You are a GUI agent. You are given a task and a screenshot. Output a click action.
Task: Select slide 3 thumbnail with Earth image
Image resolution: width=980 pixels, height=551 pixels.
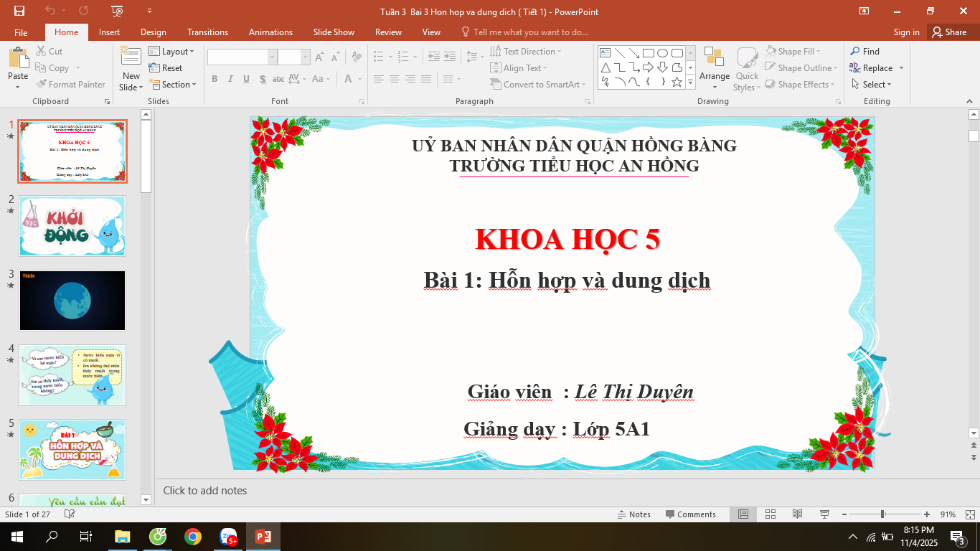point(72,300)
